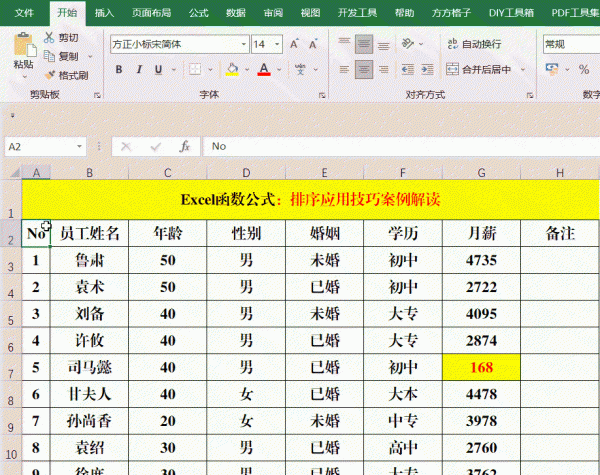600x475 pixels.
Task: Decrease font size with smaller A icon
Action: click(313, 44)
